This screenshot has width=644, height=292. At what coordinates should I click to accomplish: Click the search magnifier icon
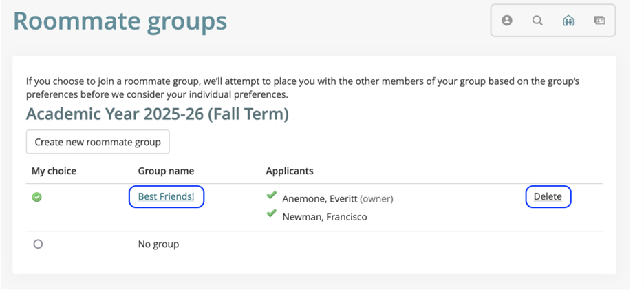pos(537,21)
